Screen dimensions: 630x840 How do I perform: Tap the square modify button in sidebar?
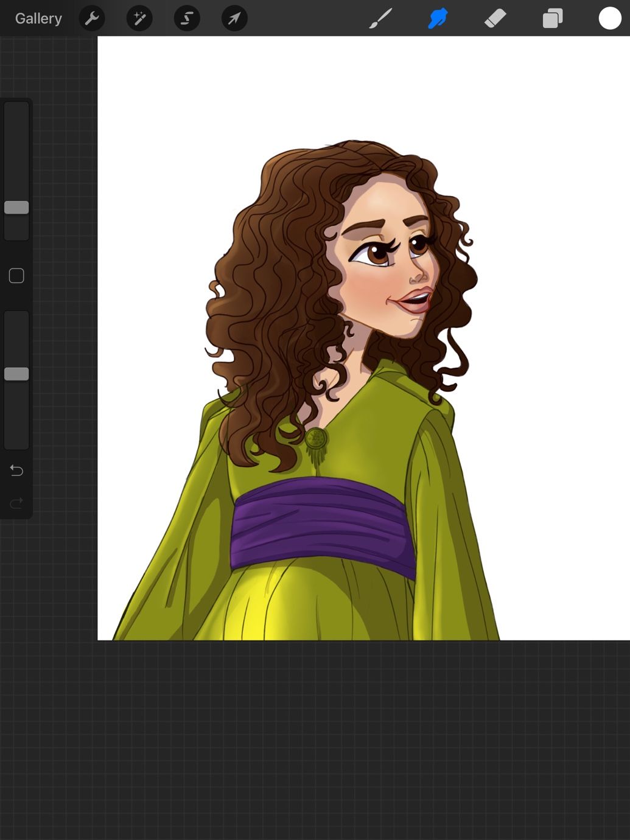click(x=16, y=276)
